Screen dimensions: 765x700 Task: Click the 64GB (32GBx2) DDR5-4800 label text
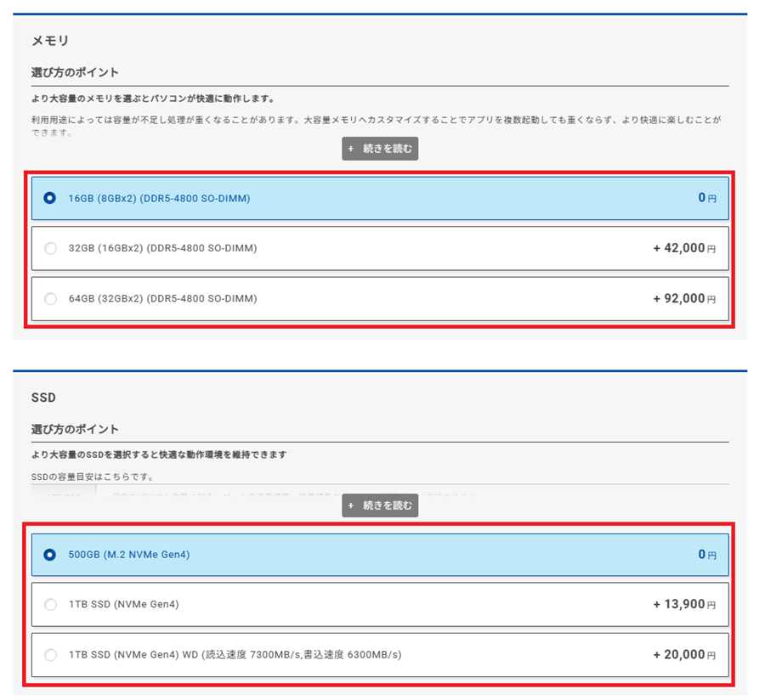tap(162, 298)
